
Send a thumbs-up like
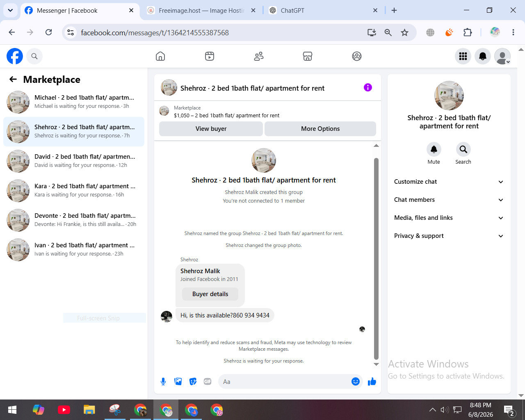tap(372, 382)
